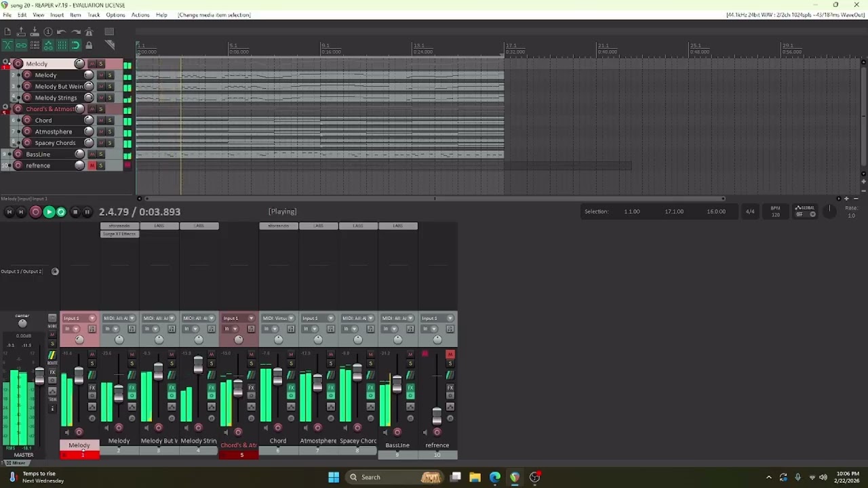Toggle grid lines toolbar icon
This screenshot has width=868, height=488.
point(62,45)
